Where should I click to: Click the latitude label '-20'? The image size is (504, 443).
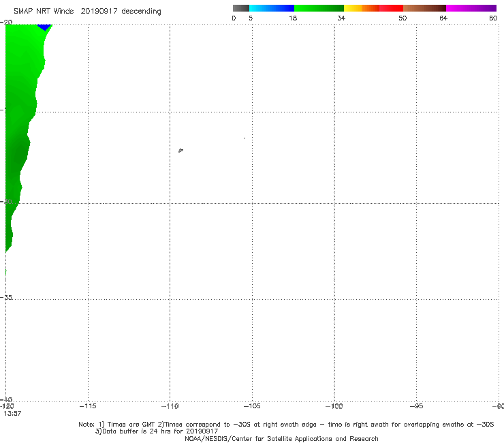click(6, 22)
